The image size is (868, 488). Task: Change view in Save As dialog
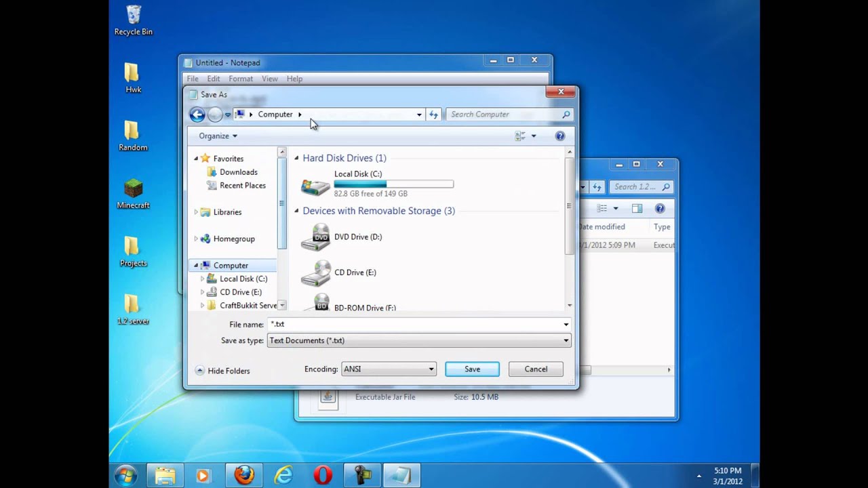coord(520,136)
